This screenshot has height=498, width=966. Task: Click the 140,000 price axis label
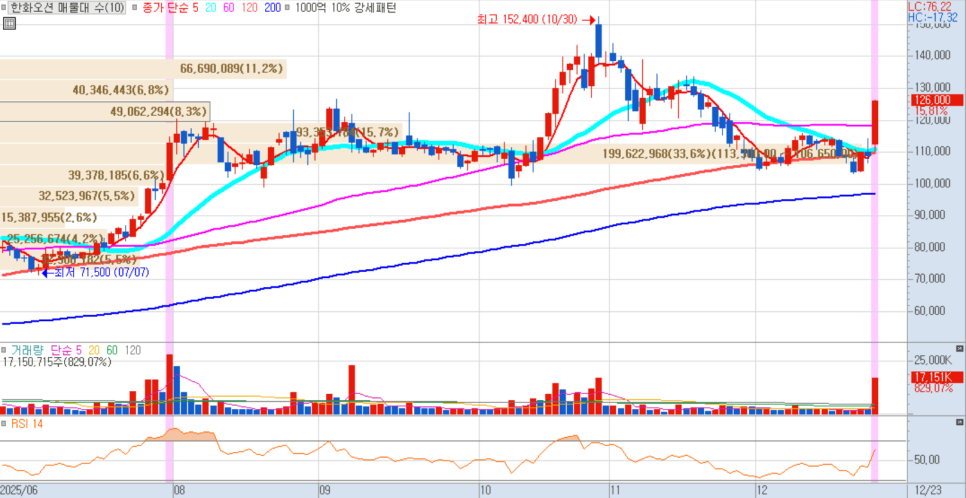935,56
